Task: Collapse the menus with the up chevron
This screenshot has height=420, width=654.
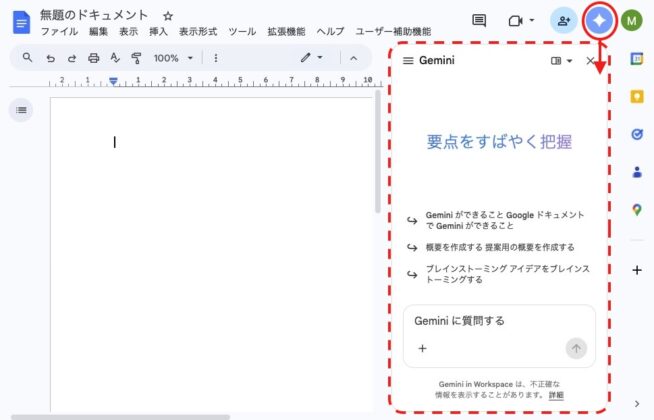Action: click(x=354, y=58)
